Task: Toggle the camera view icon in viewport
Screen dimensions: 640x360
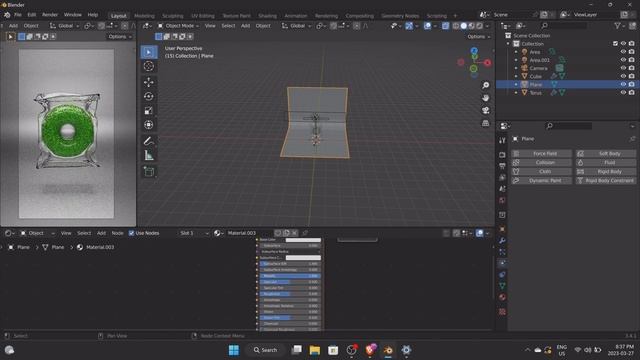Action: tap(485, 110)
